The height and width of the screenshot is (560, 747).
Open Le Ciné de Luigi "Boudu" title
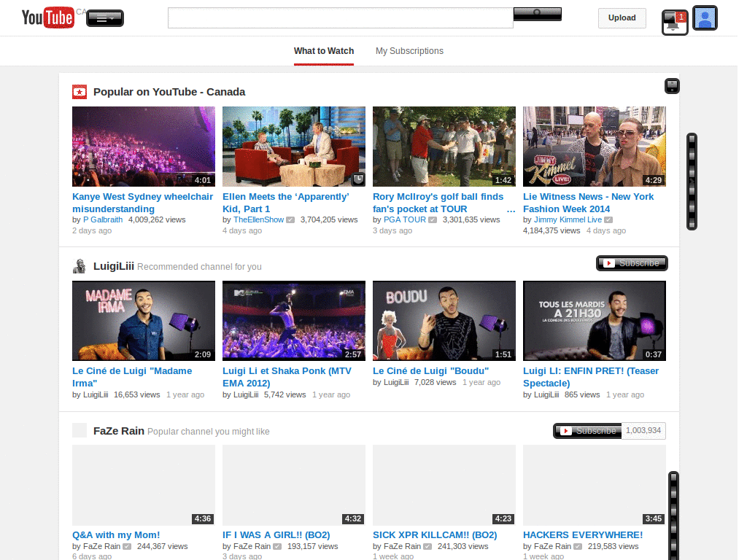[x=430, y=371]
